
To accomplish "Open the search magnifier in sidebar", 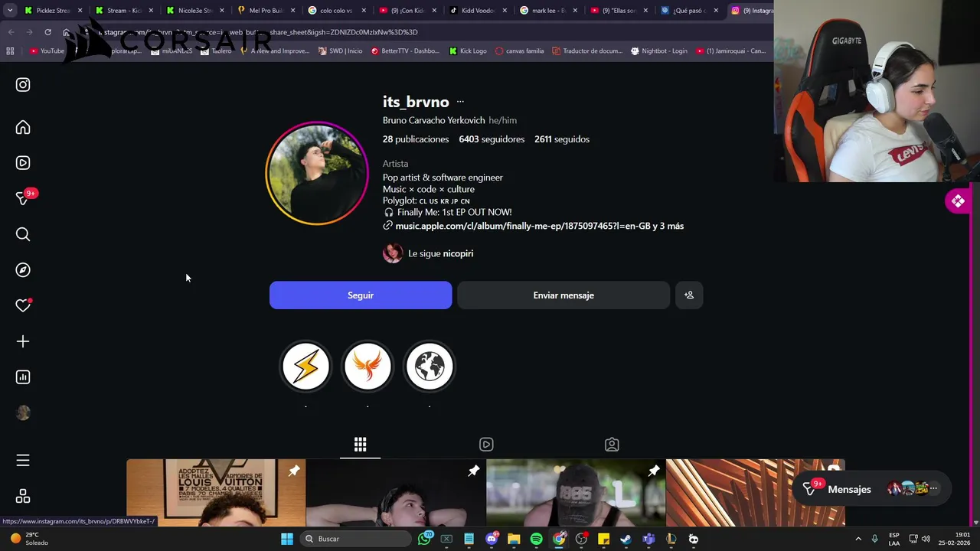I will 23,234.
